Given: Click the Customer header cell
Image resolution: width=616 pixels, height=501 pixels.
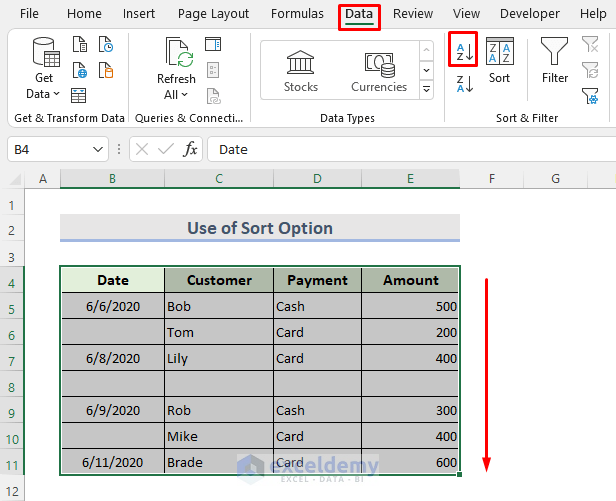Looking at the screenshot, I should click(x=219, y=281).
